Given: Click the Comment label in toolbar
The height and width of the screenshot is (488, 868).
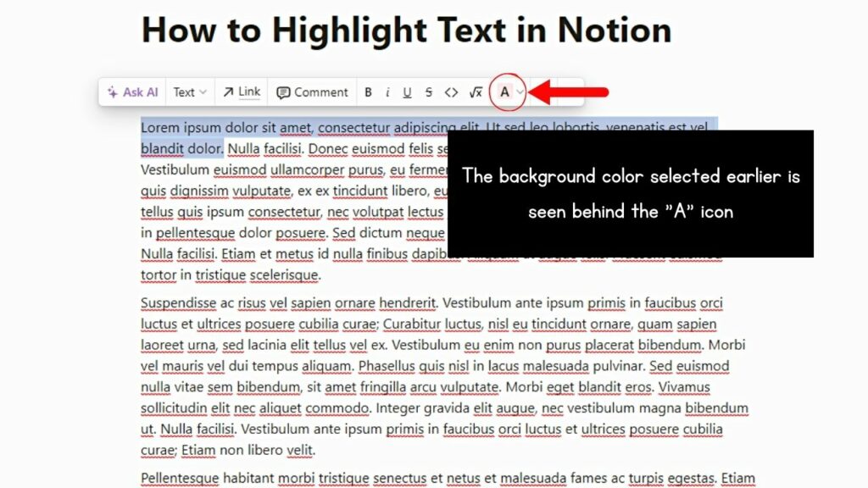Looking at the screenshot, I should click(321, 92).
